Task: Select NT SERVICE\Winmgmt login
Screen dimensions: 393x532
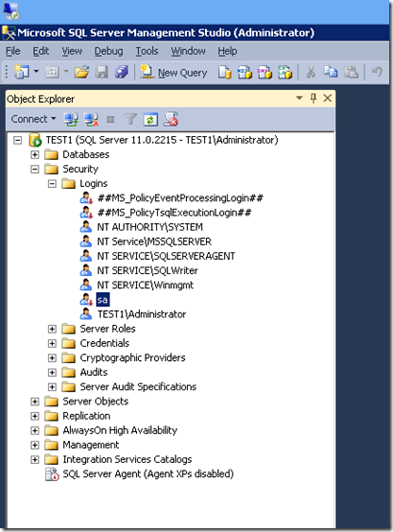Action: click(x=145, y=285)
